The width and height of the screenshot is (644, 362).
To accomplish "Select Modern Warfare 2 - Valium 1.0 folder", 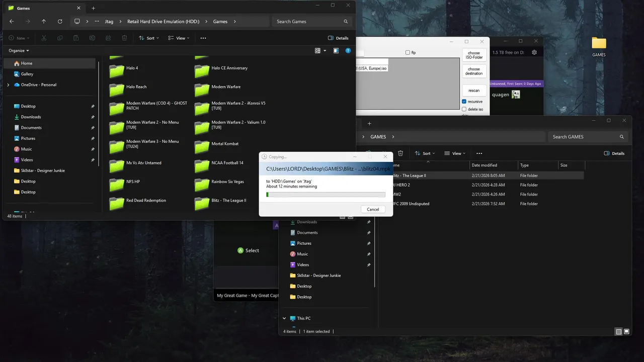I will coord(231,127).
